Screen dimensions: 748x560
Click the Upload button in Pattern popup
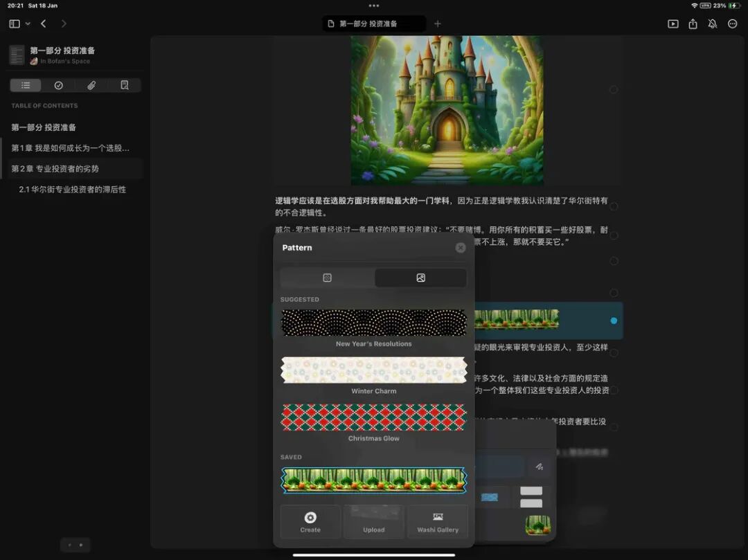click(x=374, y=522)
